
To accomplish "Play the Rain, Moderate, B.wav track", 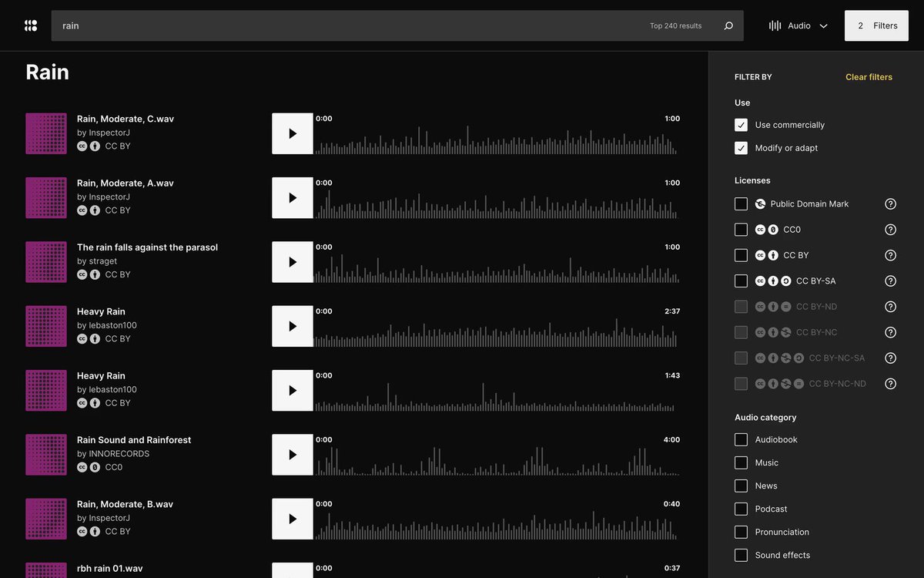I will pos(293,519).
